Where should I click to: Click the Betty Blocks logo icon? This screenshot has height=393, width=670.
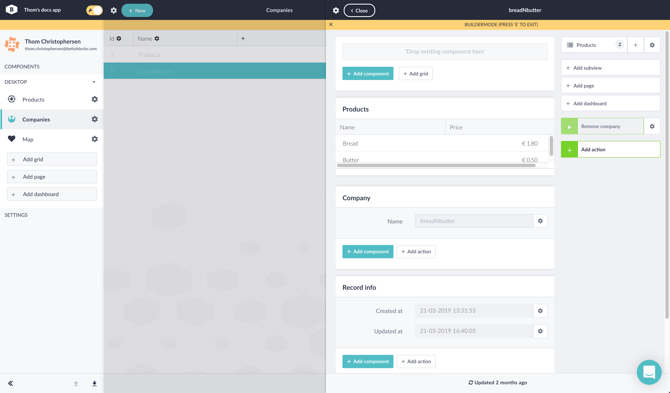pyautogui.click(x=12, y=9)
